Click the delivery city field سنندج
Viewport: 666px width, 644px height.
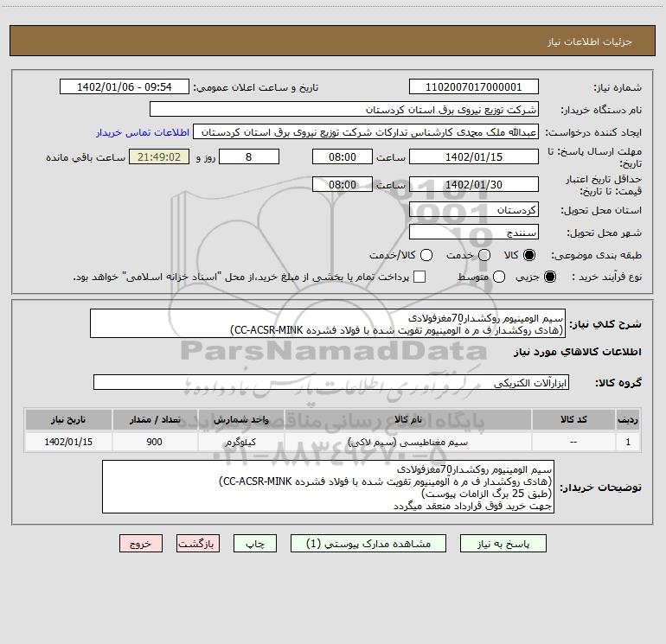click(x=474, y=232)
